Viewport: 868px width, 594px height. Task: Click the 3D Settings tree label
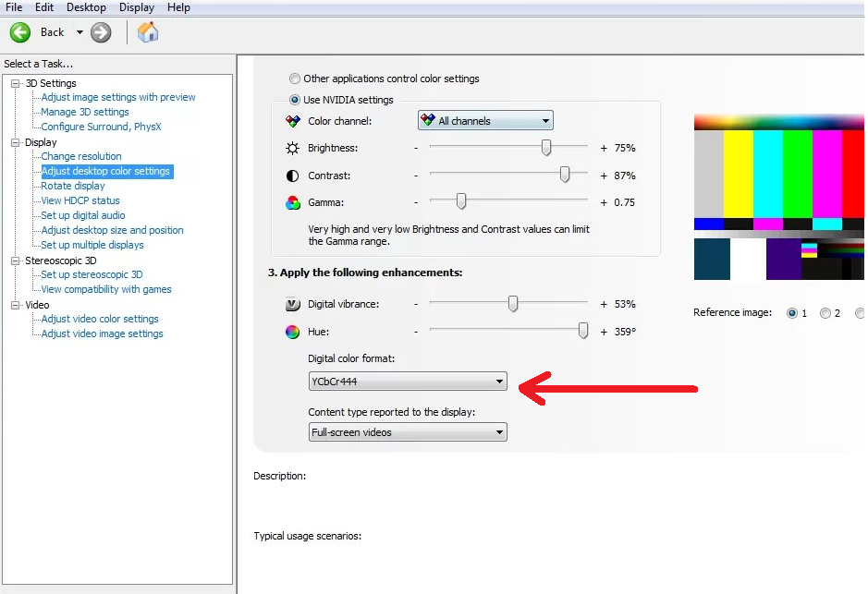(x=51, y=83)
